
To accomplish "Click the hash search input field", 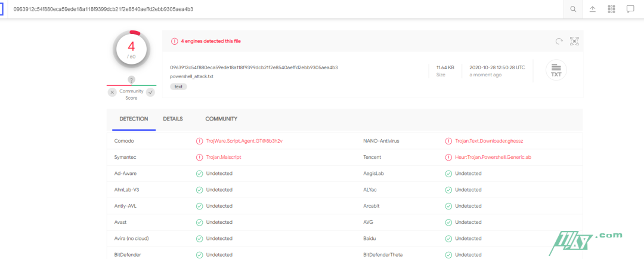I will (286, 9).
